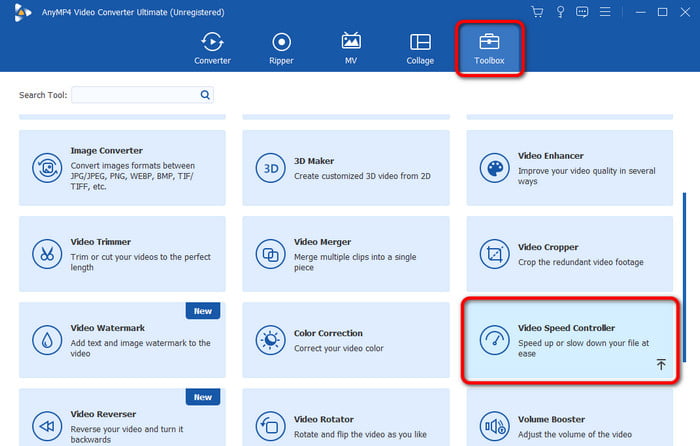This screenshot has width=700, height=446.
Task: Click New badge on Video Watermark
Action: point(203,311)
